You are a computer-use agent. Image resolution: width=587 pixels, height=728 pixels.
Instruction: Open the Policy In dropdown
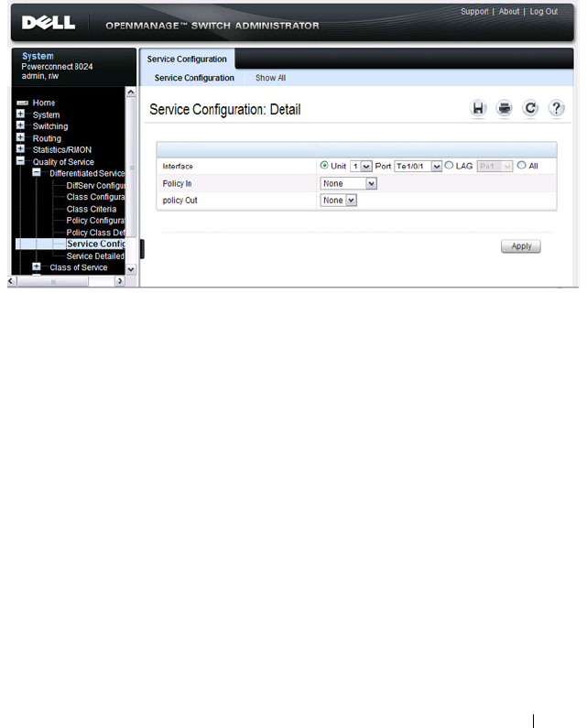348,183
